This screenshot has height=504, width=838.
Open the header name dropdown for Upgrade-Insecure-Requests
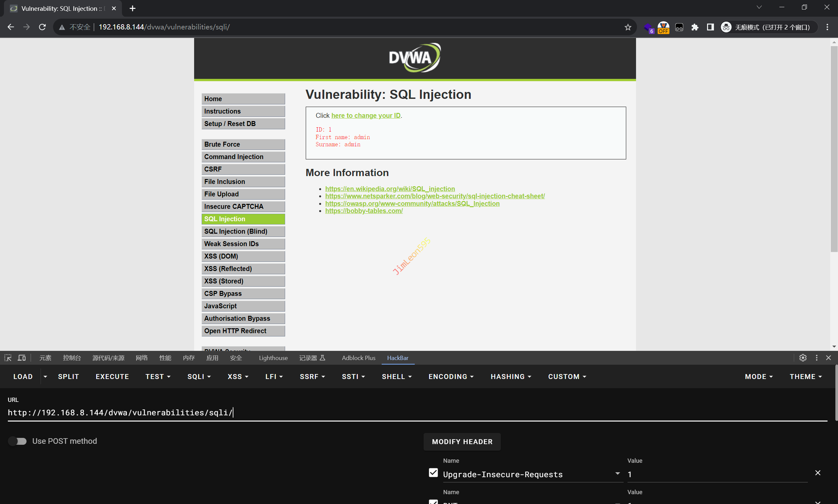pos(617,474)
